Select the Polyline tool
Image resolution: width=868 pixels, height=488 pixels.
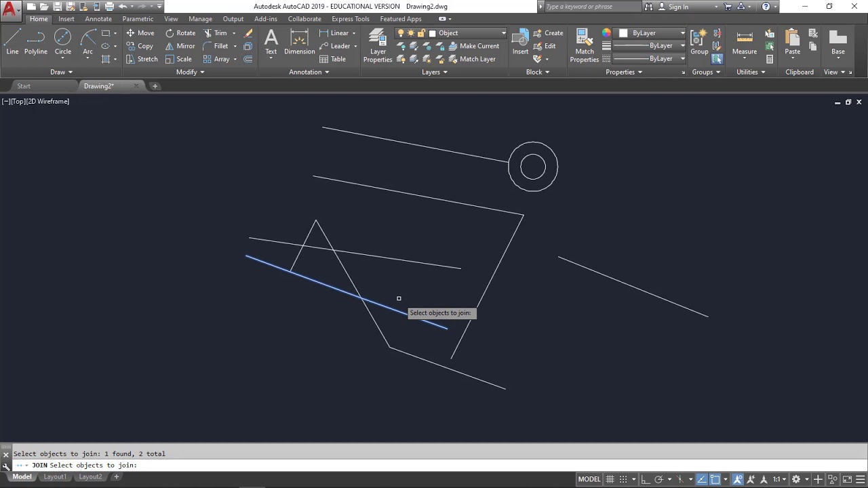click(36, 41)
